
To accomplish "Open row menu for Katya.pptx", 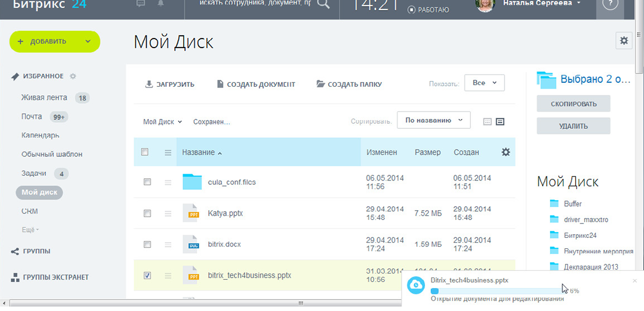I will pyautogui.click(x=167, y=213).
